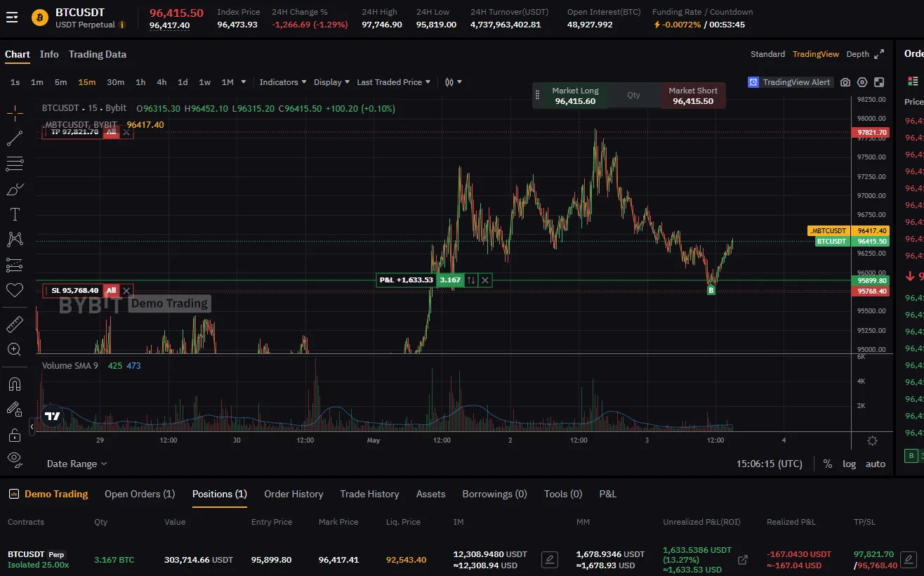Open the BTCUSDT symbol selector

tap(80, 13)
